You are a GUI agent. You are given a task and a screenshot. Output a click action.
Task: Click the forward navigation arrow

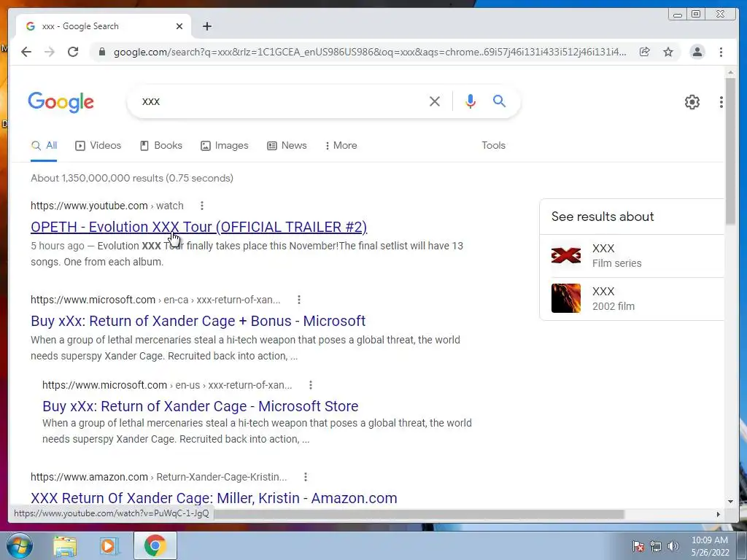pos(50,52)
